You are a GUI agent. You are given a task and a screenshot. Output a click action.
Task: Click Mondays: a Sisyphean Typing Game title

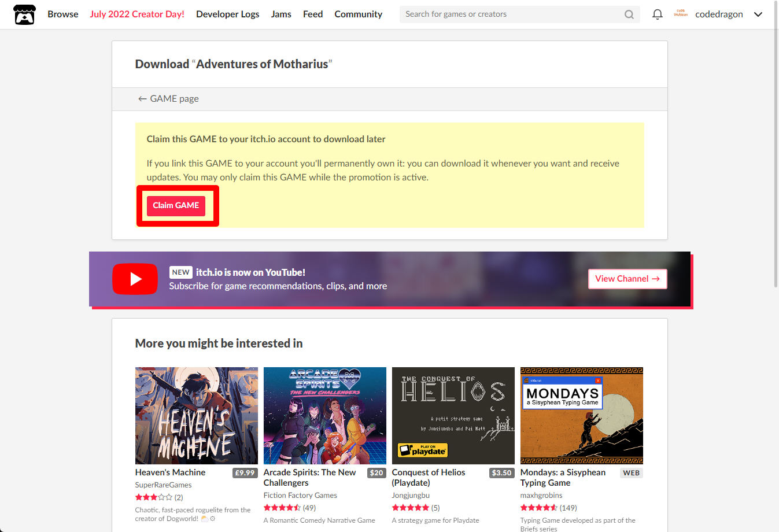[563, 478]
